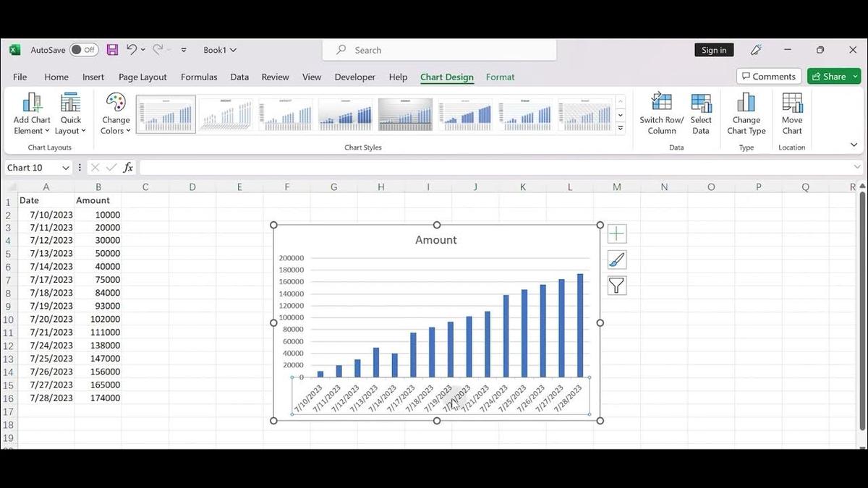
Task: Switch to the Format tab
Action: point(500,77)
